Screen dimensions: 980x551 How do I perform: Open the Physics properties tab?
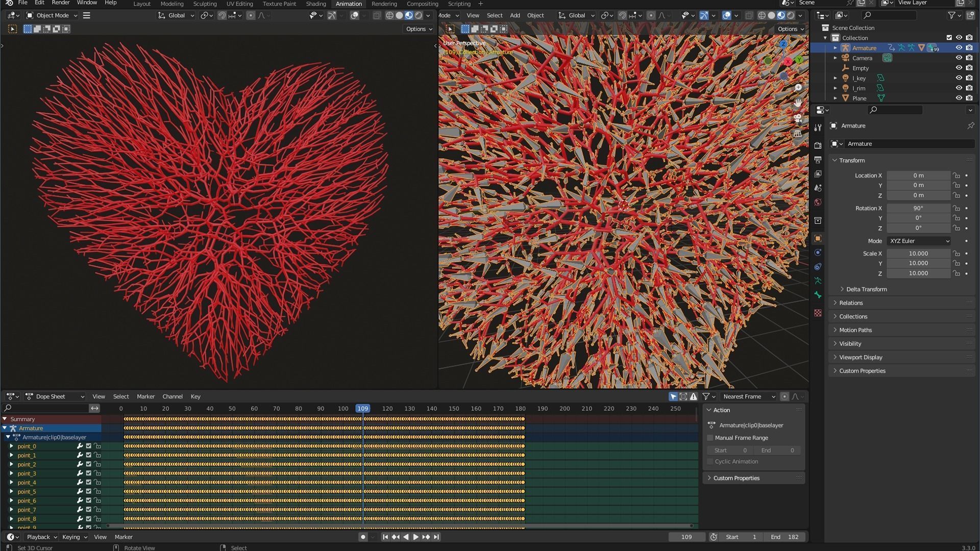click(x=818, y=253)
